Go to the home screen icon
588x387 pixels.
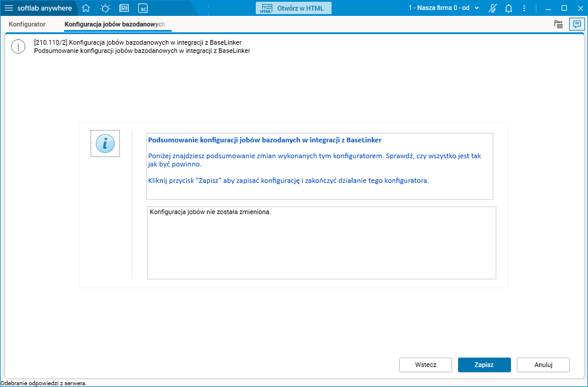86,8
